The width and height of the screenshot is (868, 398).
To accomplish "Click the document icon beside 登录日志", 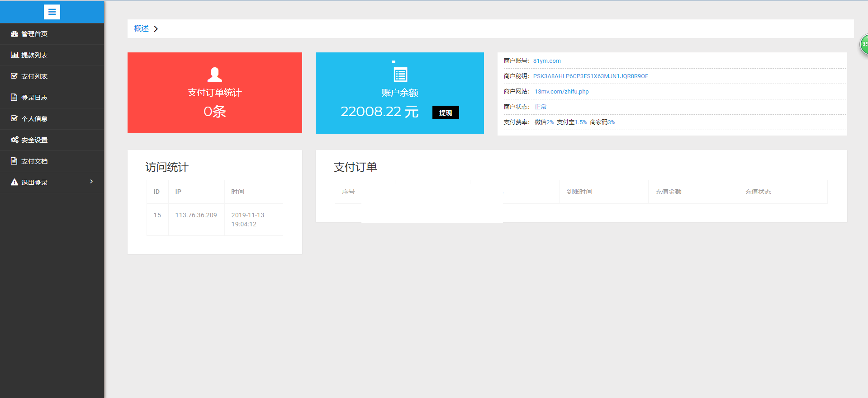I will [14, 98].
